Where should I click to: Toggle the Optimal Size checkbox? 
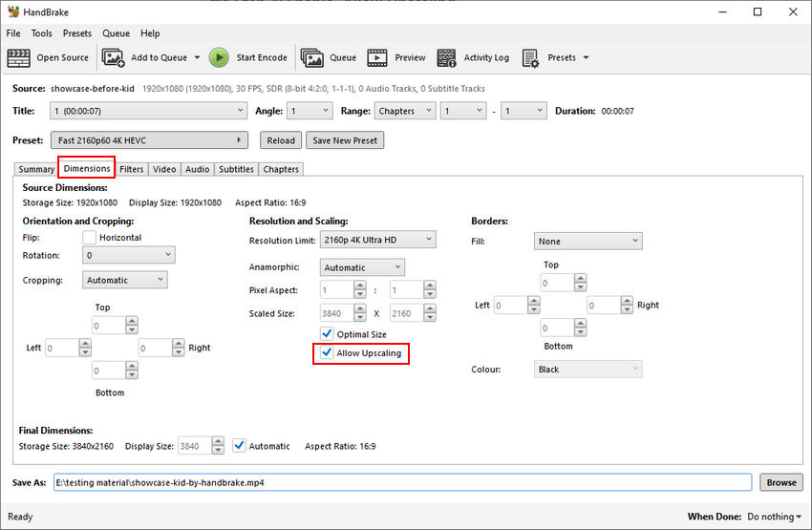[327, 333]
